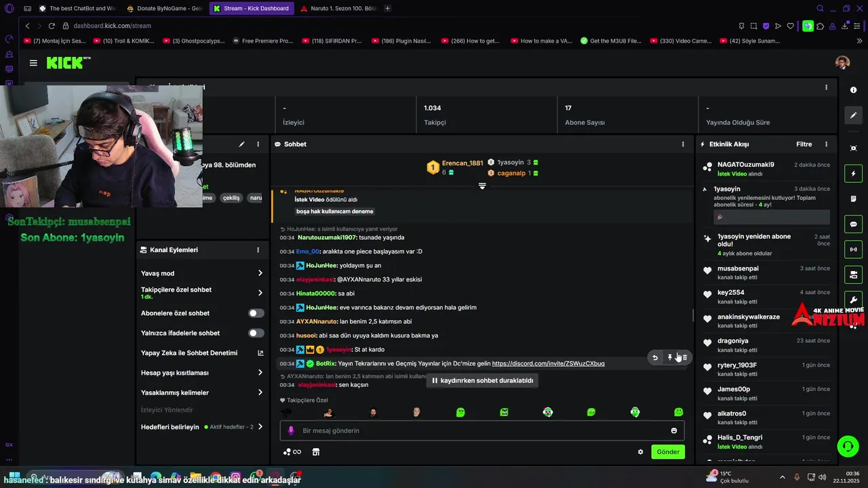This screenshot has width=868, height=488.
Task: Click the pencil edit icon for stream info
Action: click(241, 144)
